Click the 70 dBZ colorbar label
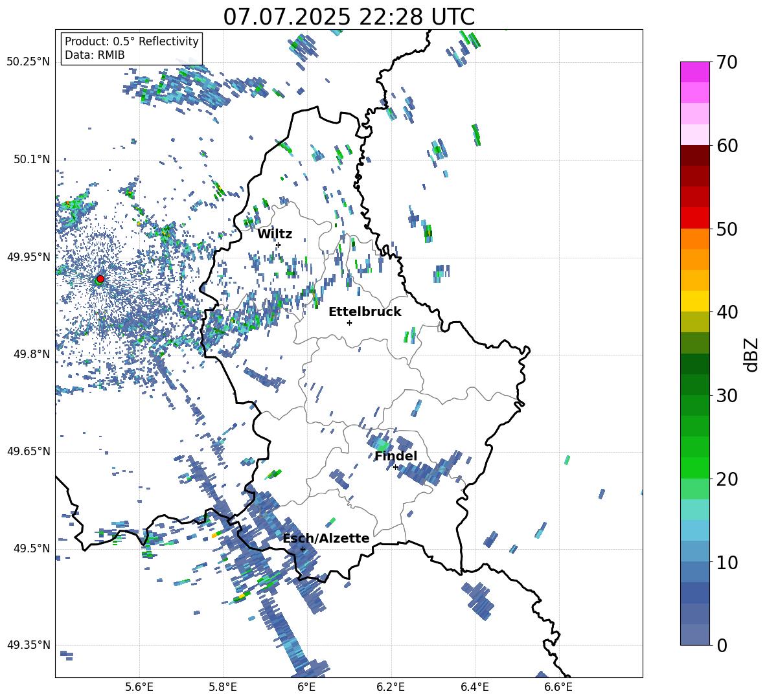This screenshot has width=767, height=700. pos(726,62)
